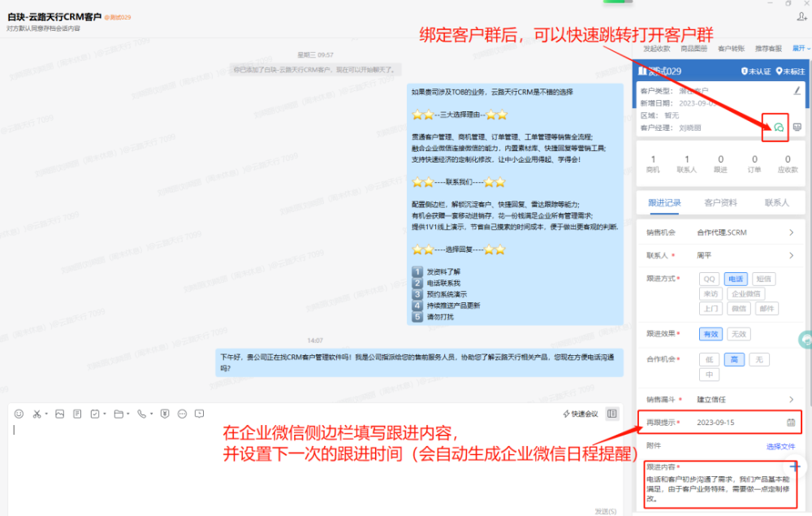Image resolution: width=812 pixels, height=516 pixels.
Task: Open the monitor icon beside group chat
Action: 797,127
